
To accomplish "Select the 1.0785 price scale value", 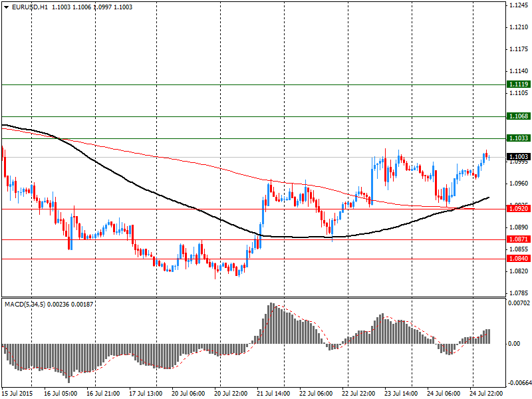I will tap(519, 293).
